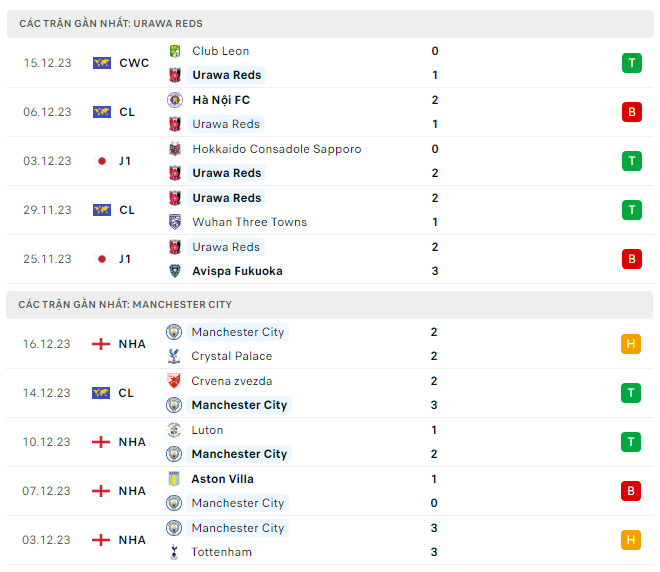Open the Tottenham team link
Viewport: 660px width, 572px height.
pos(221,552)
